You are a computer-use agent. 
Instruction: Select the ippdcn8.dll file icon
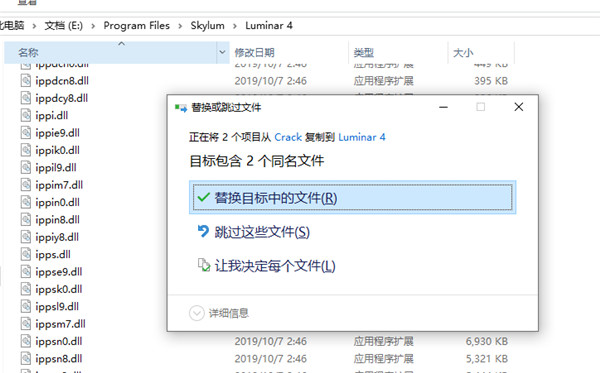coord(26,81)
